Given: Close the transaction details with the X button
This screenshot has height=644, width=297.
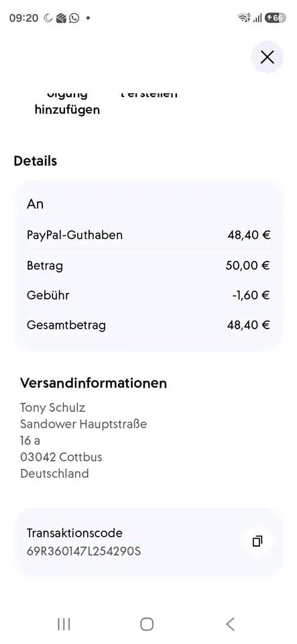Looking at the screenshot, I should click(267, 57).
